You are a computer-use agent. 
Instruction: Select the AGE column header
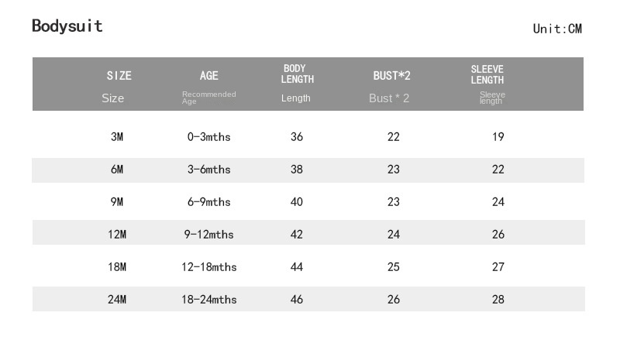[x=208, y=76]
